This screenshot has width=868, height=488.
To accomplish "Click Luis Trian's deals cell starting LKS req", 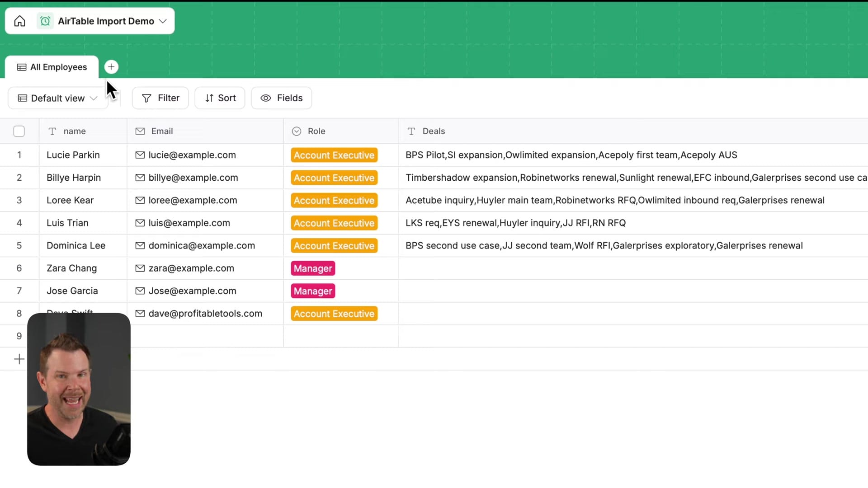I will [x=633, y=223].
